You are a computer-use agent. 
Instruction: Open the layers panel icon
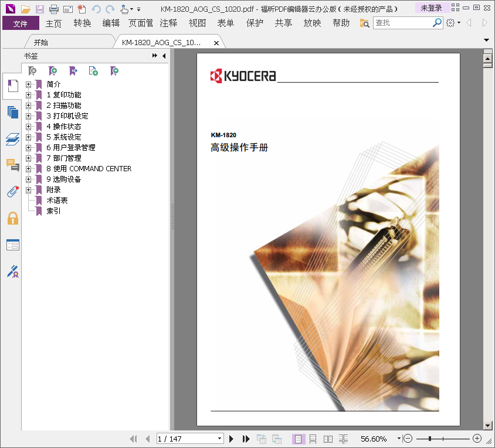pyautogui.click(x=13, y=139)
